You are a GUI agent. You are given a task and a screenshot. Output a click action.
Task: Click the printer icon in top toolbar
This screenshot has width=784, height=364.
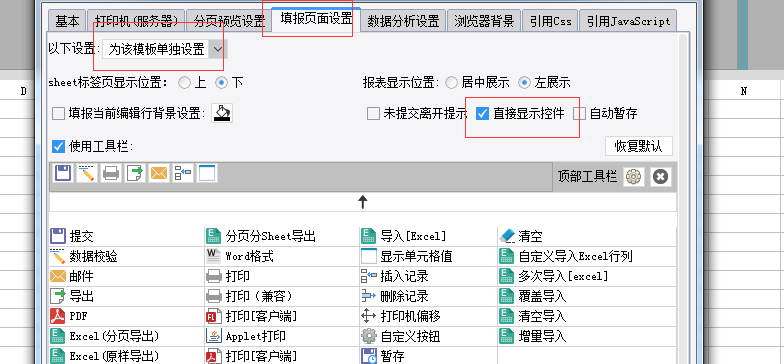110,174
